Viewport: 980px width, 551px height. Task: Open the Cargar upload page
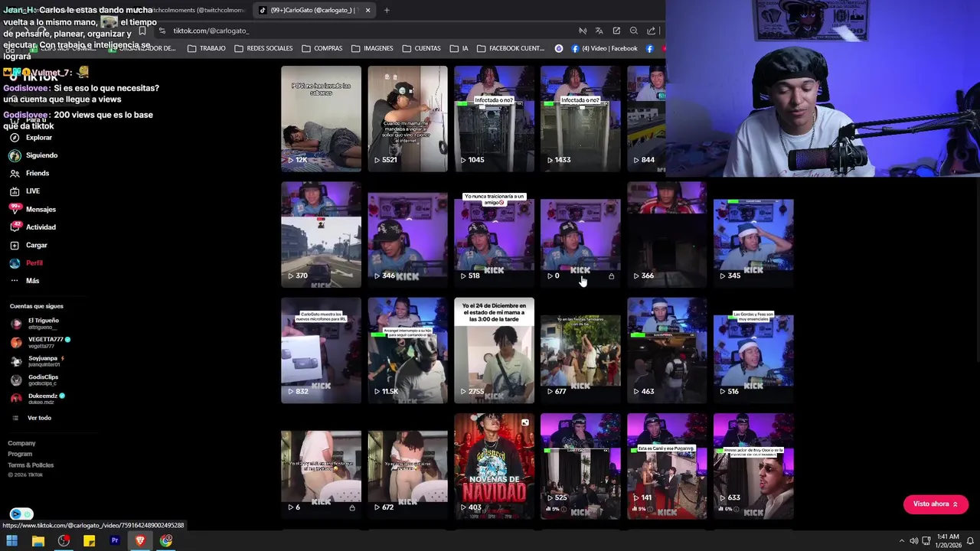coord(29,245)
